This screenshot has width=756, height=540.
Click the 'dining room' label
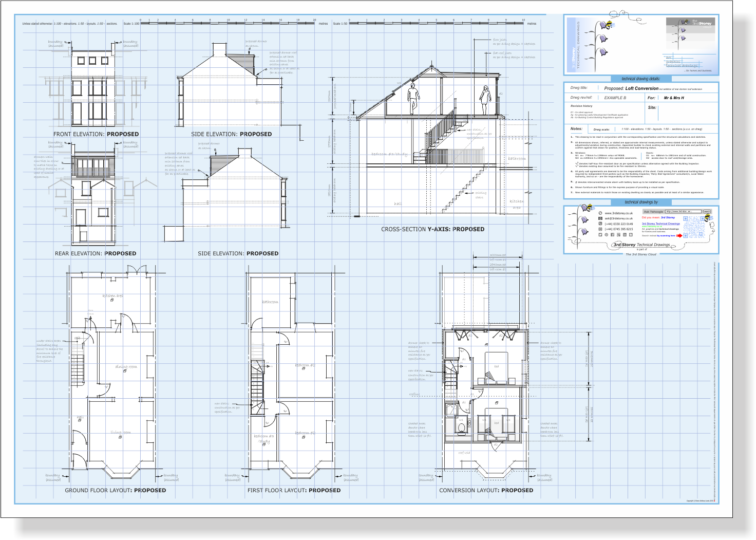[x=126, y=367]
